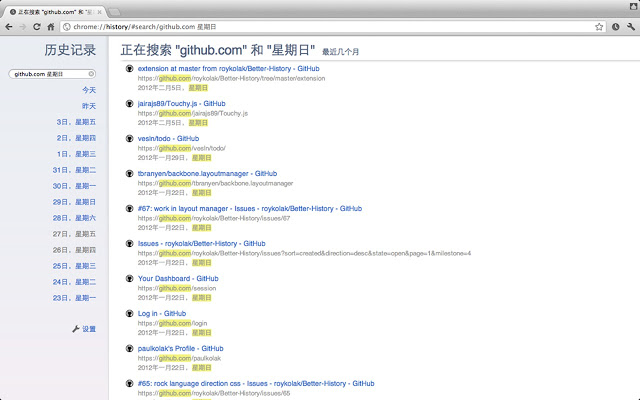Open #65: rock language direction css link
The height and width of the screenshot is (400, 640).
256,384
